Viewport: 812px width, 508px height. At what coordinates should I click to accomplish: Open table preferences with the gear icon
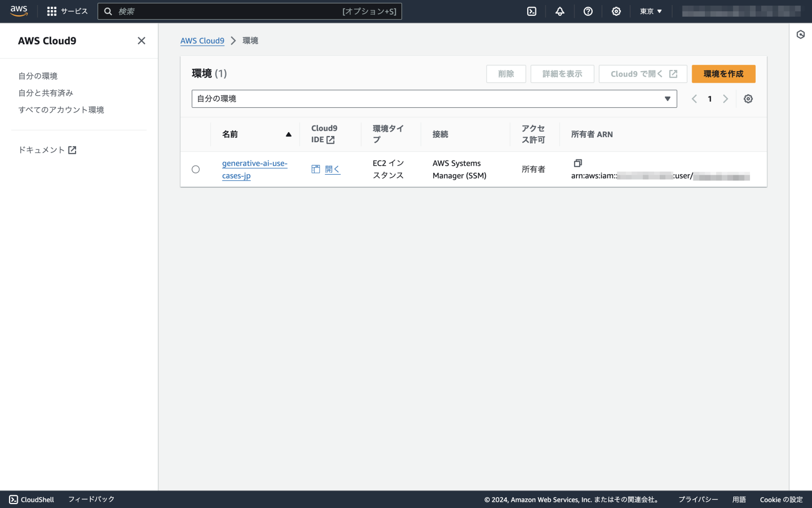coord(748,99)
